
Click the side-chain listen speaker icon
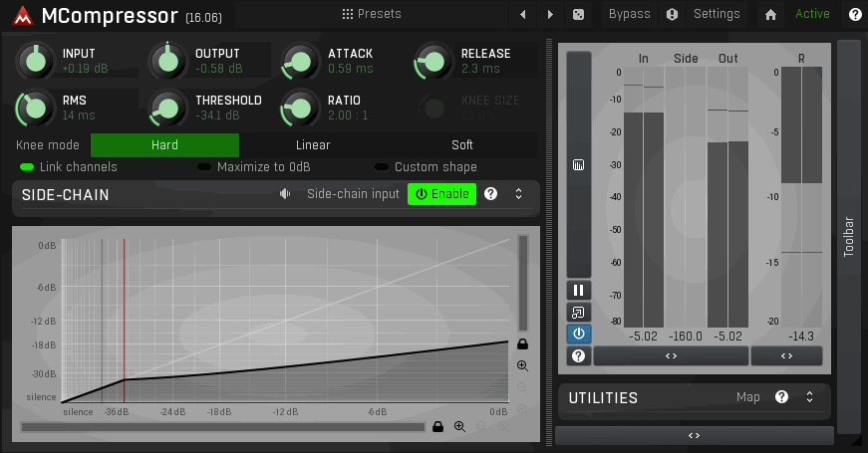[285, 194]
